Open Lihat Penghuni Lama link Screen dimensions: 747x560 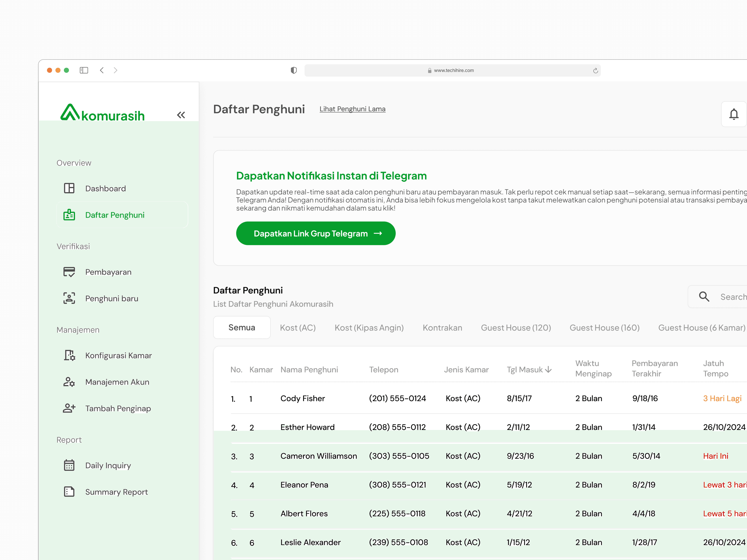tap(352, 109)
